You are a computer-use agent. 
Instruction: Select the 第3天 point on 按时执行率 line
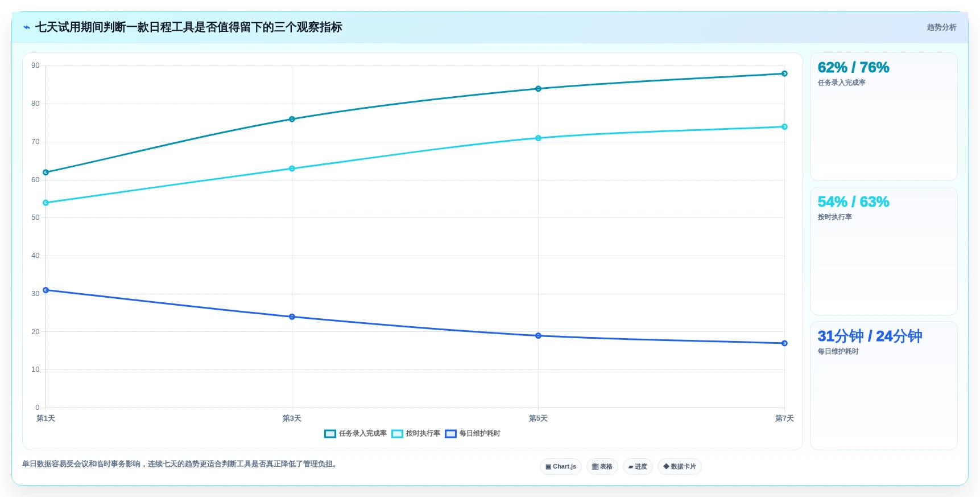292,169
